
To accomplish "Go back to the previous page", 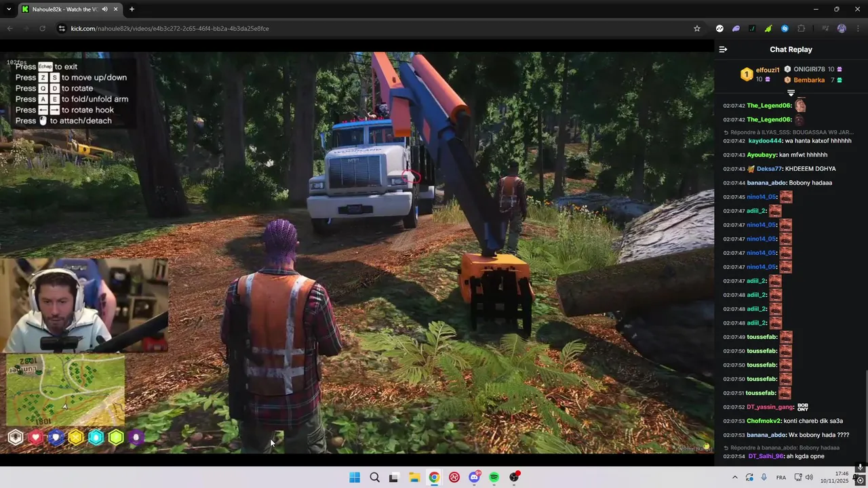I will click(9, 28).
